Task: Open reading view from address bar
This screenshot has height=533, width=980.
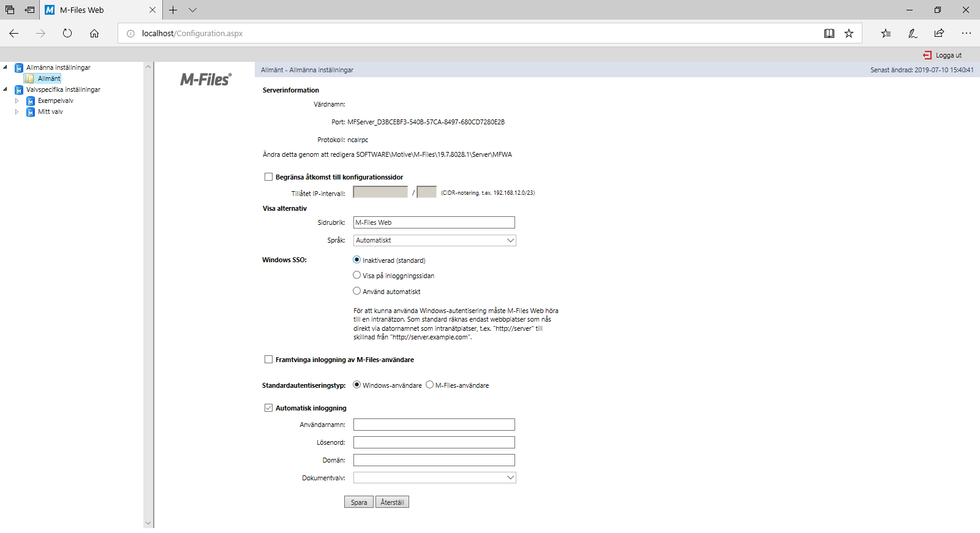Action: [829, 33]
